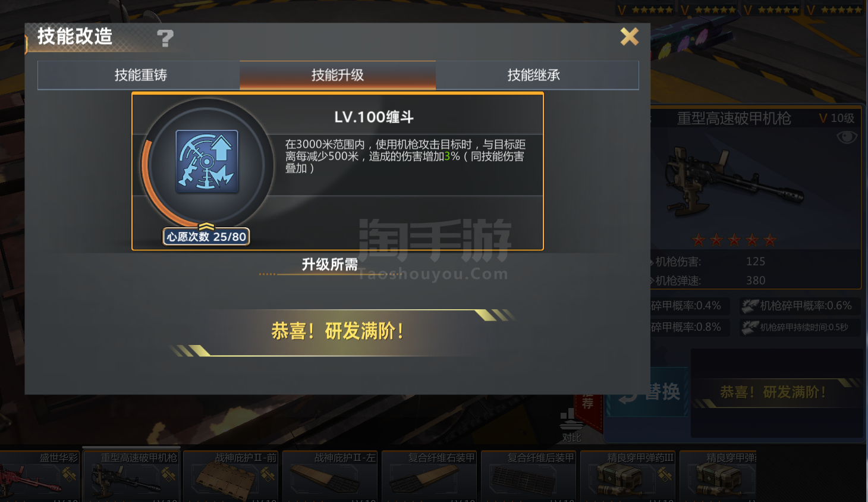Viewport: 868px width, 502px height.
Task: Select the 盛世华彩 weapon thumbnail
Action: point(39,476)
